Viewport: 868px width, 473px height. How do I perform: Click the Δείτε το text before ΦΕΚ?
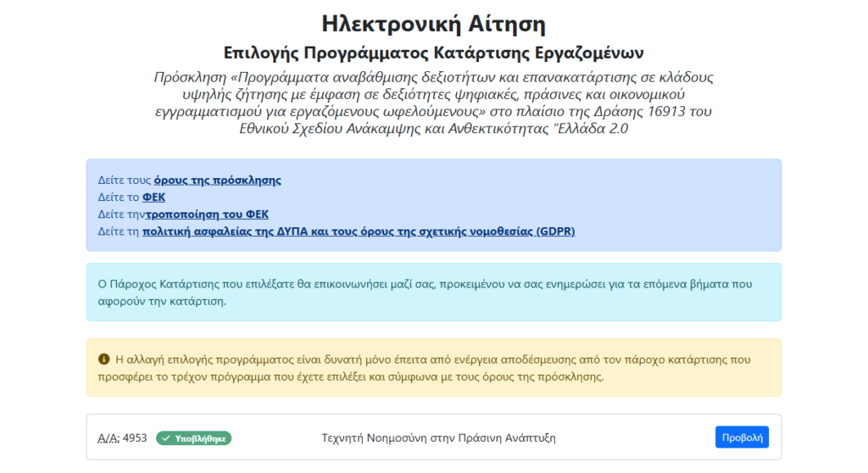pyautogui.click(x=119, y=198)
